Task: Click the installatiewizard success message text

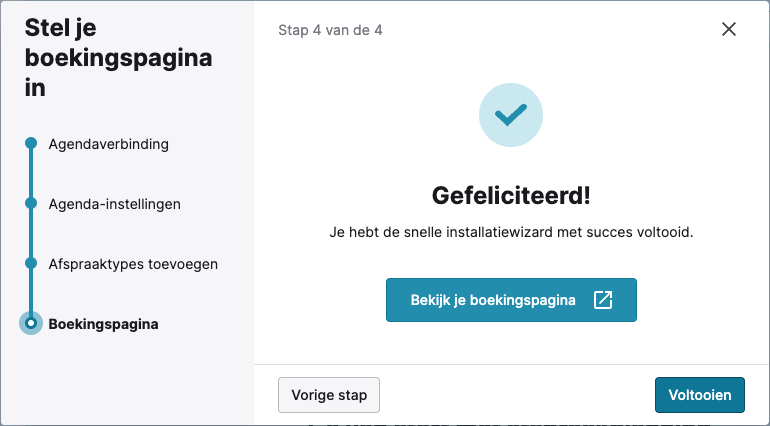Action: tap(511, 232)
